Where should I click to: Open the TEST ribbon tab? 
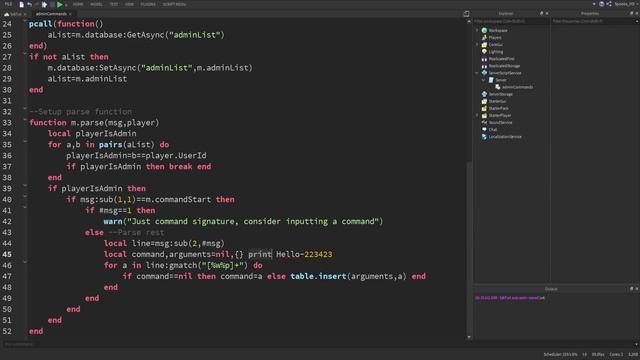(x=114, y=4)
